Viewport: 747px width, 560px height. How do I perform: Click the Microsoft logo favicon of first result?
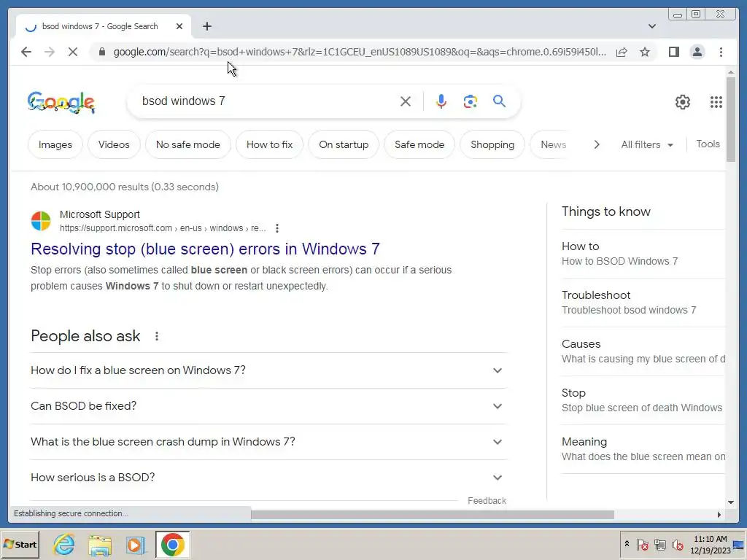[41, 221]
